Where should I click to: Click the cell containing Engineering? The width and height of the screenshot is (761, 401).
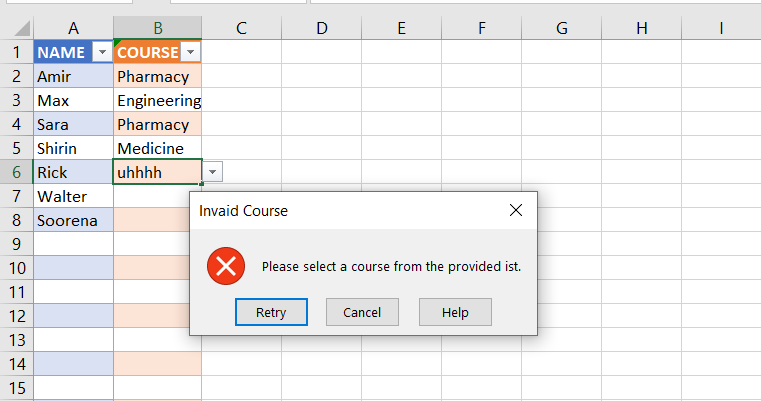tap(157, 100)
